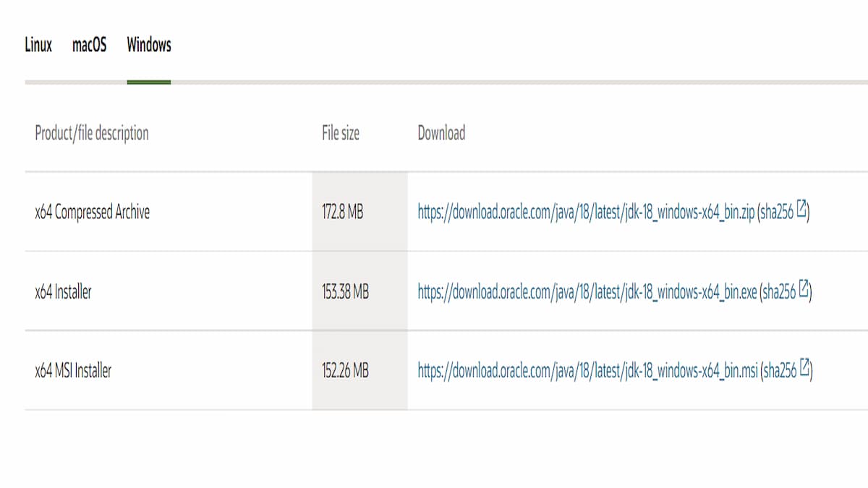Download the jdk-18 windows-x64 msi installer link
The height and width of the screenshot is (488, 868).
587,371
